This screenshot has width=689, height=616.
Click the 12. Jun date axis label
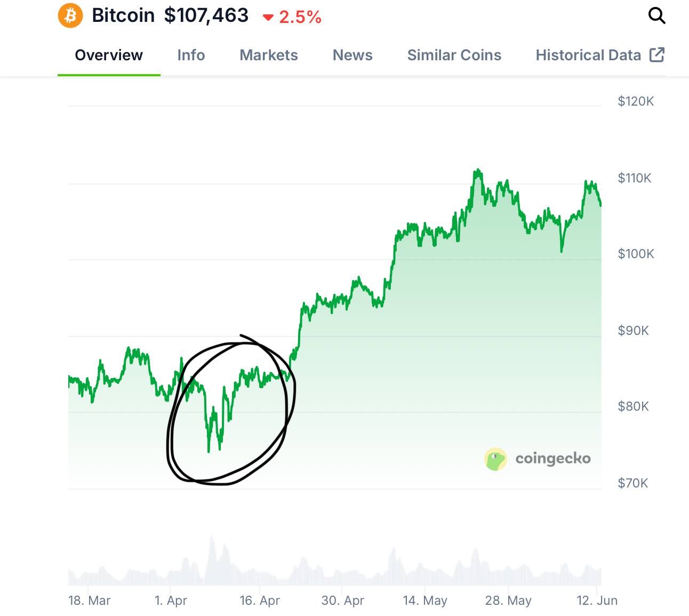click(x=597, y=601)
